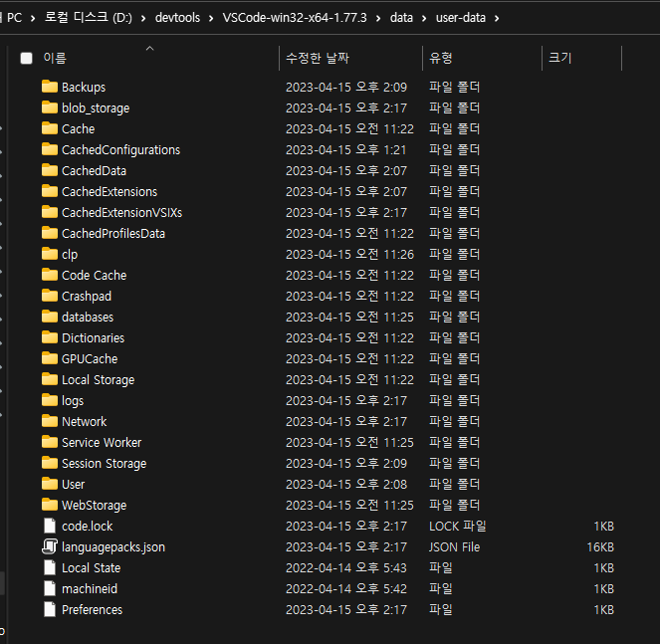This screenshot has height=644, width=660.
Task: Expand the chevron after devtools breadcrumb
Action: coord(211,18)
